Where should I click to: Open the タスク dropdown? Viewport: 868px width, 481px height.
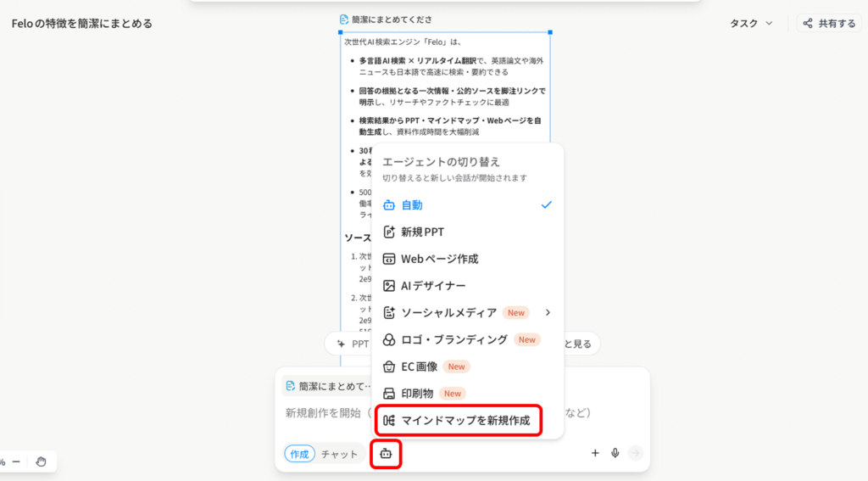click(x=751, y=24)
